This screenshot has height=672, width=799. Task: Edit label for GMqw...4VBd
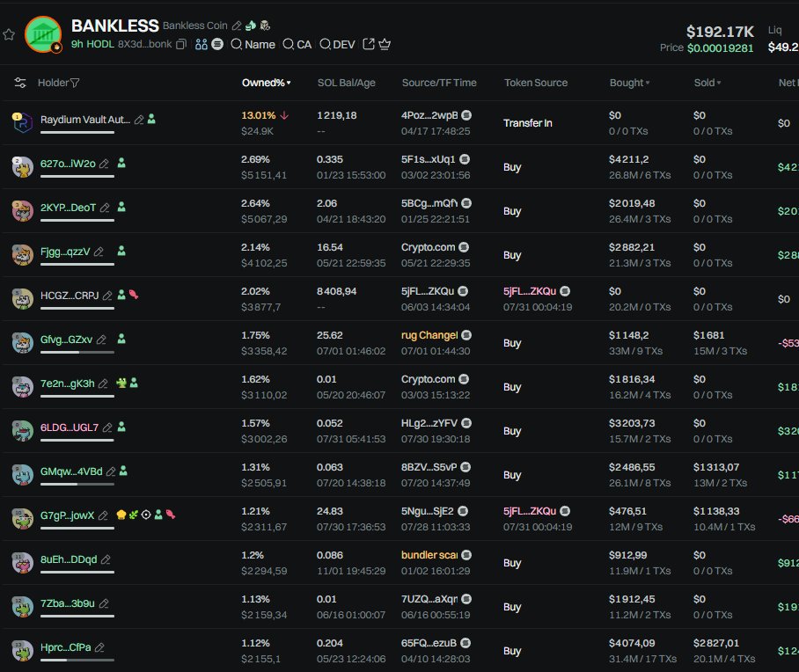point(111,471)
